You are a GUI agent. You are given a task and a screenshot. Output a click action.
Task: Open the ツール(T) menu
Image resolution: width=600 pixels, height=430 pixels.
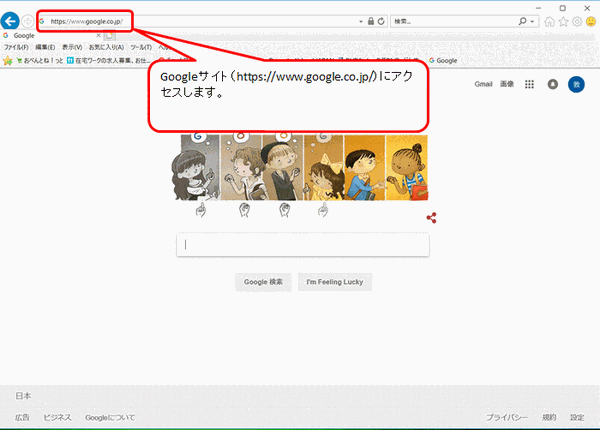141,47
